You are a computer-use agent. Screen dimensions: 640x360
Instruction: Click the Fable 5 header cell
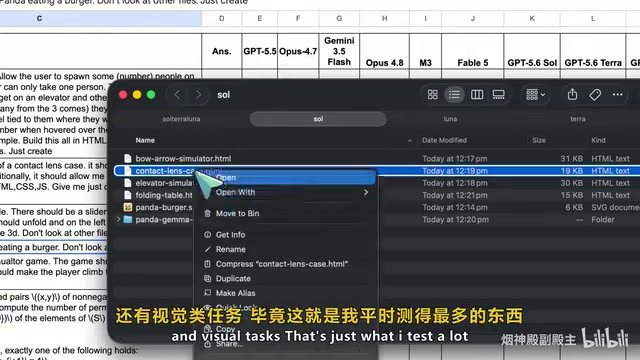pos(473,51)
